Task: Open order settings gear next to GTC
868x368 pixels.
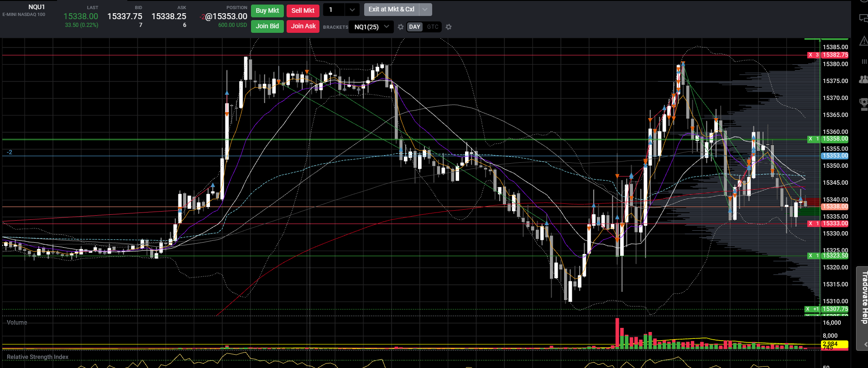Action: (449, 27)
